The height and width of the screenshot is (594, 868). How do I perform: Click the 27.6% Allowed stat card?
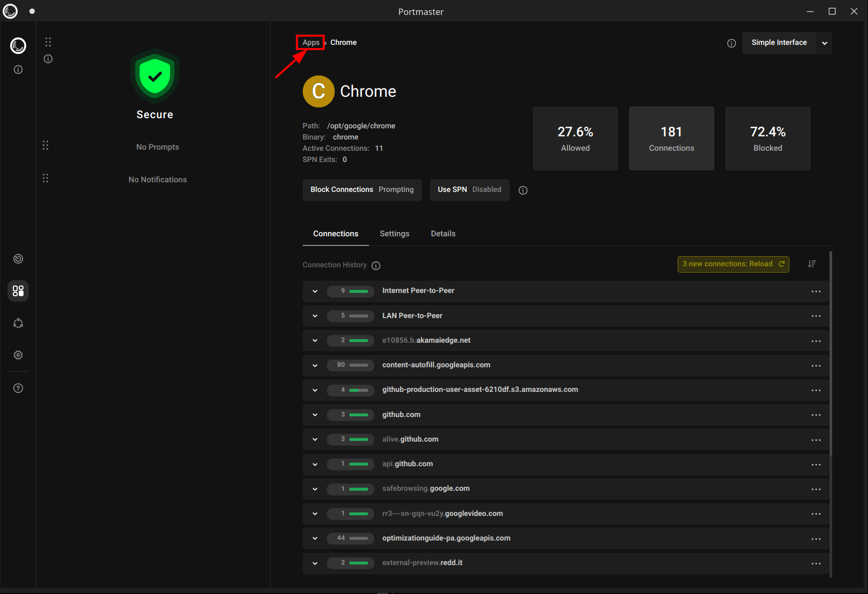575,138
